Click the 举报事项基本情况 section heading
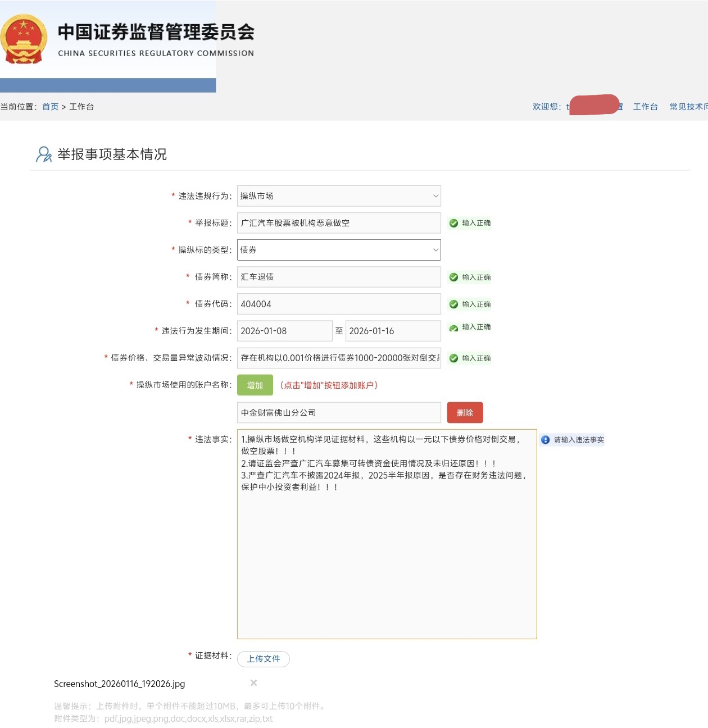The width and height of the screenshot is (708, 728). coord(112,154)
